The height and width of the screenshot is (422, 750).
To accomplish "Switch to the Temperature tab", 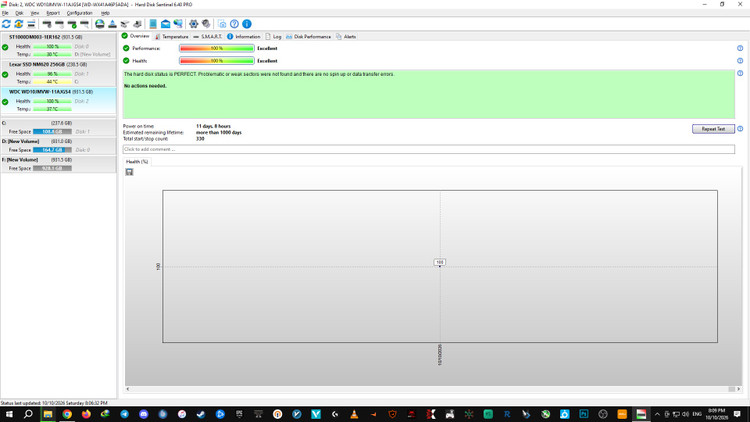I will coord(171,36).
